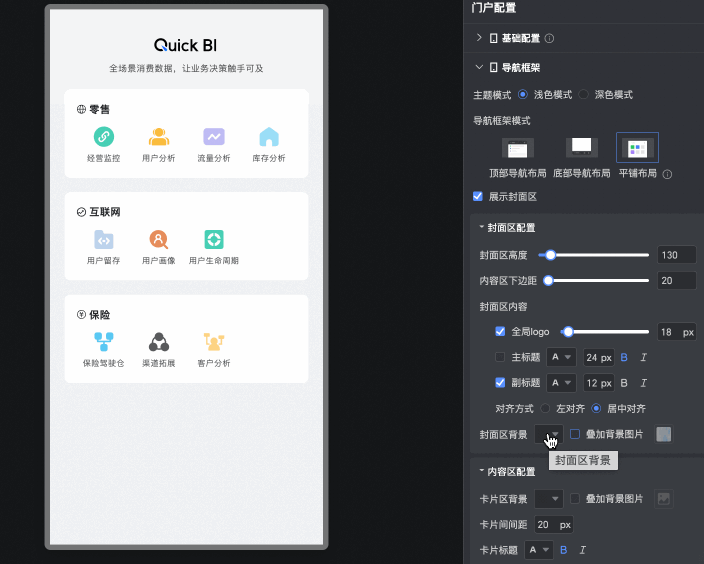Screen dimensions: 704x564
Task: Uncheck 副标题 checkbox
Action: [x=500, y=383]
